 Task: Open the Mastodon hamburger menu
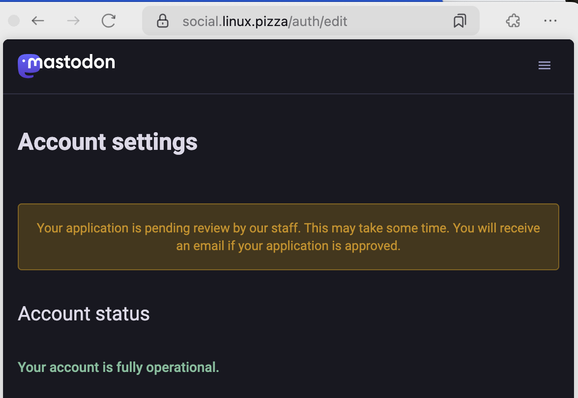click(x=544, y=65)
